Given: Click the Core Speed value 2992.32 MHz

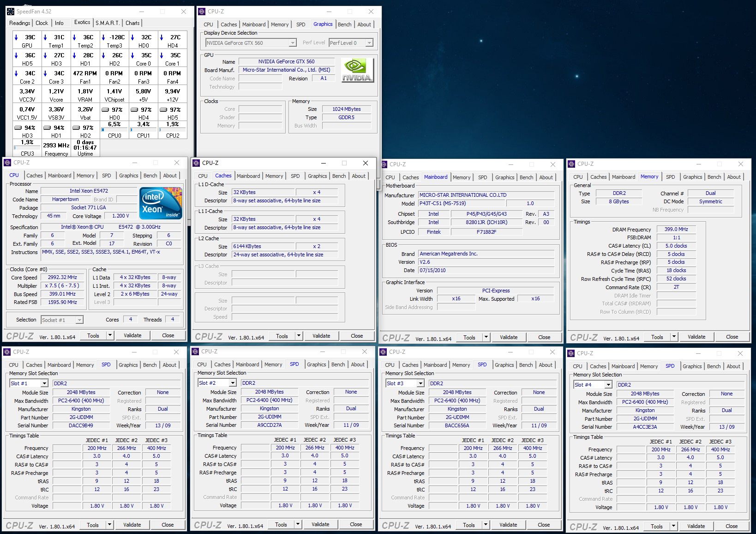Looking at the screenshot, I should 62,278.
